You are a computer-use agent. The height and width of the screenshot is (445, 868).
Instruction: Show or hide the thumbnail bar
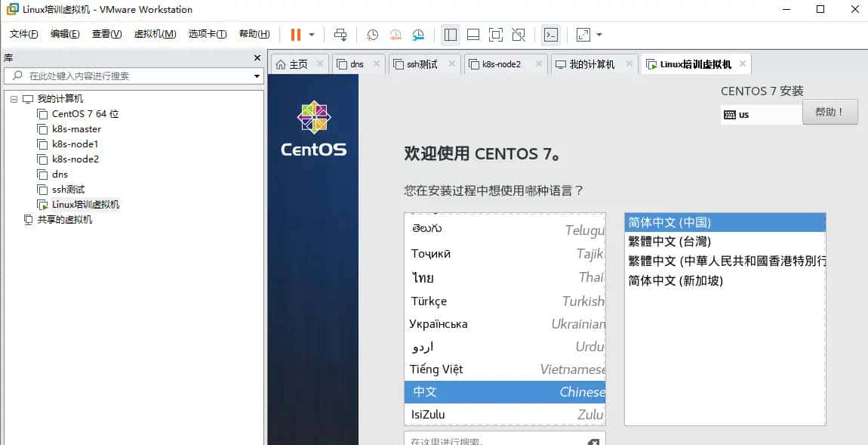click(473, 35)
